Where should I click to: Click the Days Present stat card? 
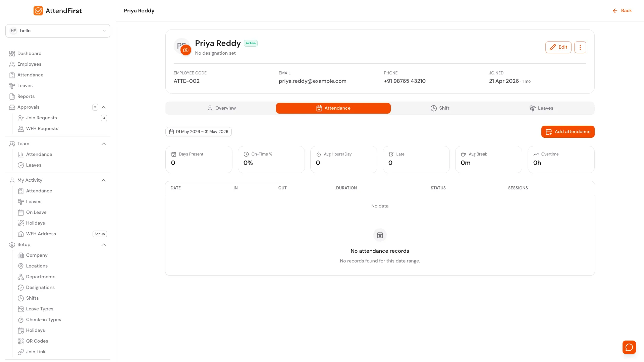point(199,160)
